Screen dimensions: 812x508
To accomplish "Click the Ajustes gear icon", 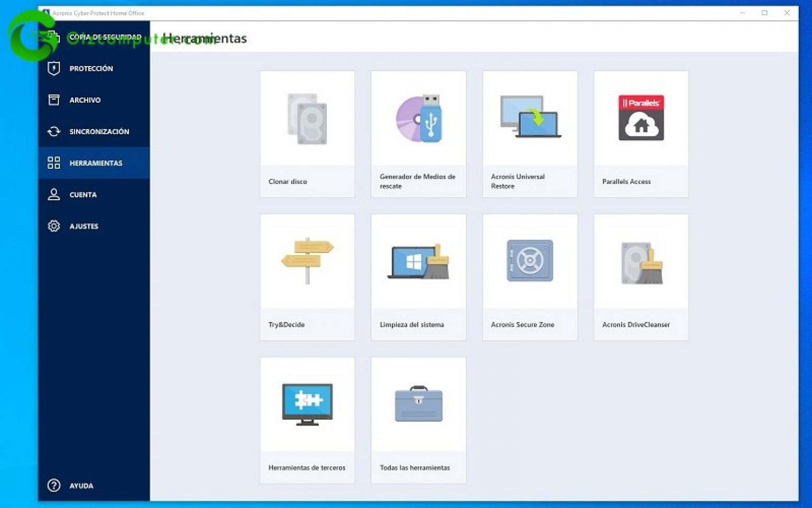I will click(54, 226).
